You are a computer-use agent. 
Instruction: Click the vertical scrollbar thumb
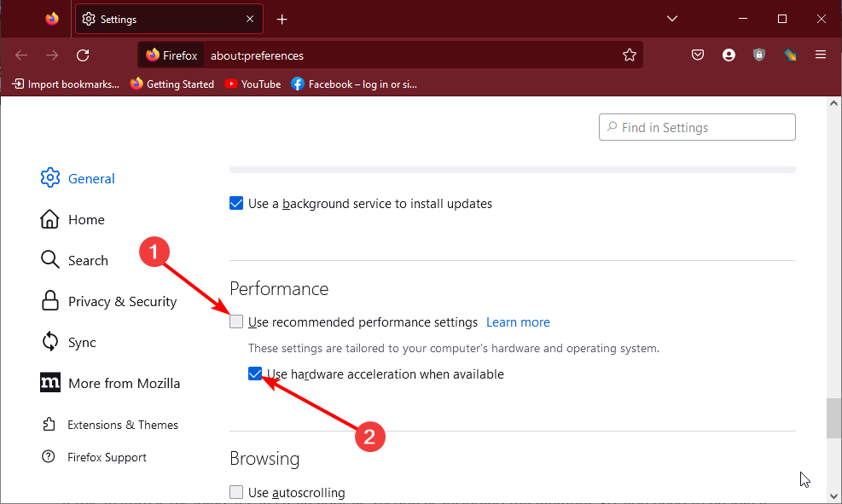pyautogui.click(x=833, y=418)
